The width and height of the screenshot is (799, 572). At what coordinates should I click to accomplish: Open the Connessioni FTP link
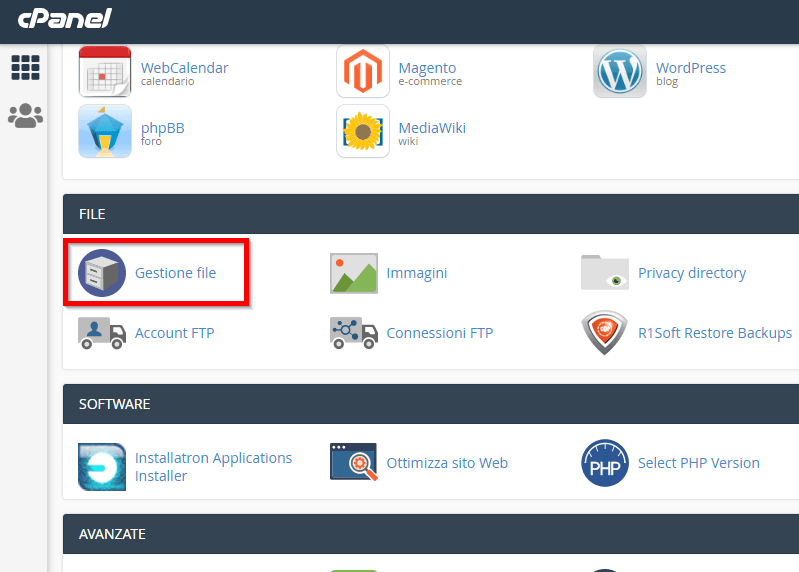tap(440, 333)
